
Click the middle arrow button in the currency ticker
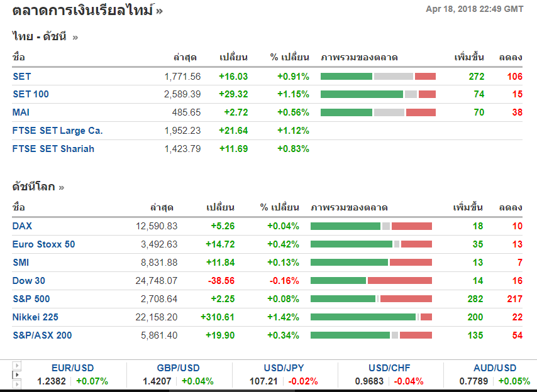pyautogui.click(x=17, y=374)
